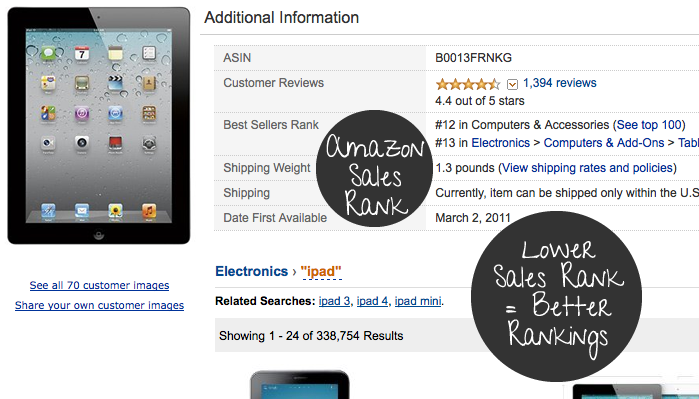Image resolution: width=699 pixels, height=399 pixels.
Task: Open related search ipad mini
Action: tap(418, 301)
